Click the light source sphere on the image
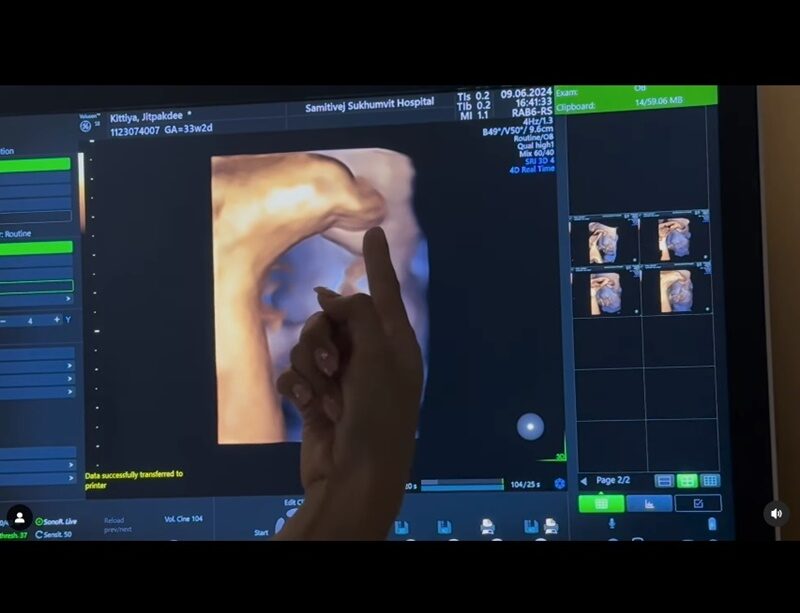 click(x=530, y=426)
